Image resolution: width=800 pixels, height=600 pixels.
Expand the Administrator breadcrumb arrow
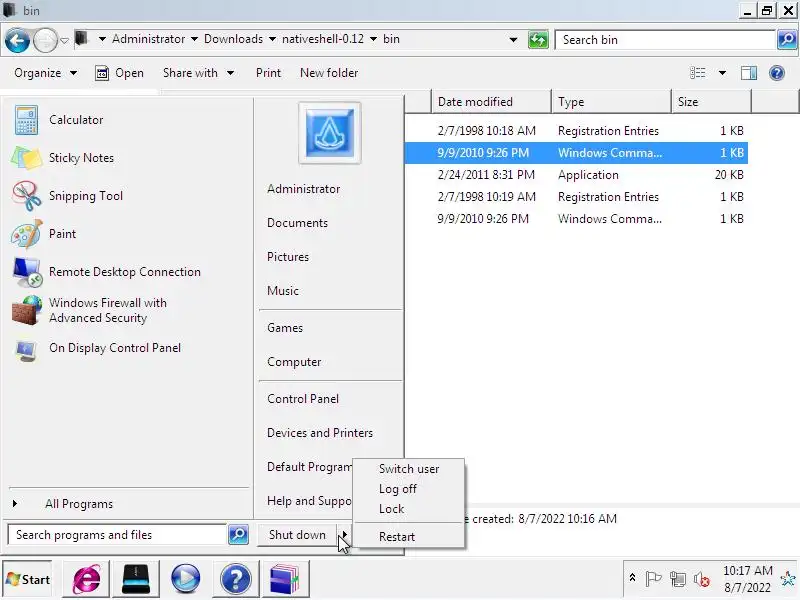pyautogui.click(x=194, y=39)
